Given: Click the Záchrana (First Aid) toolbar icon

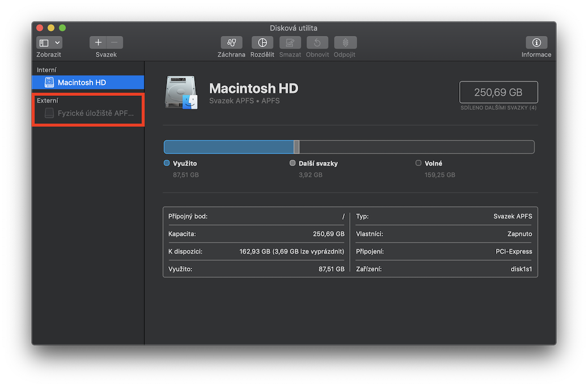Looking at the screenshot, I should point(231,43).
